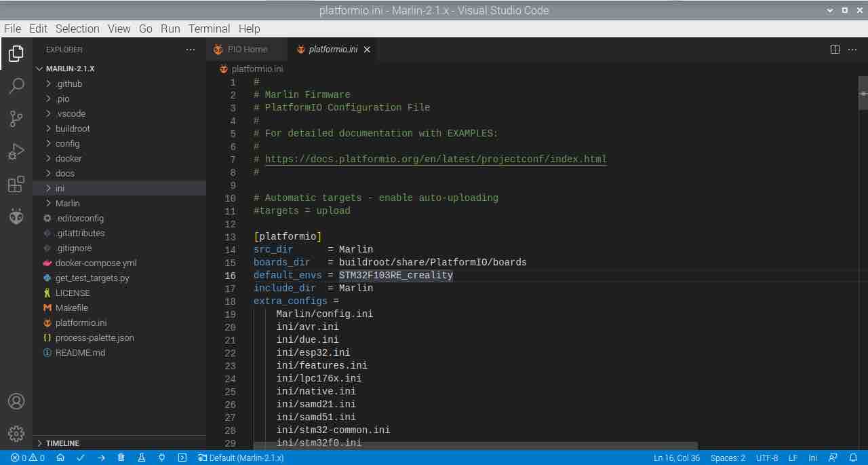This screenshot has width=868, height=465.
Task: Open the Run and Debug view
Action: point(16,151)
